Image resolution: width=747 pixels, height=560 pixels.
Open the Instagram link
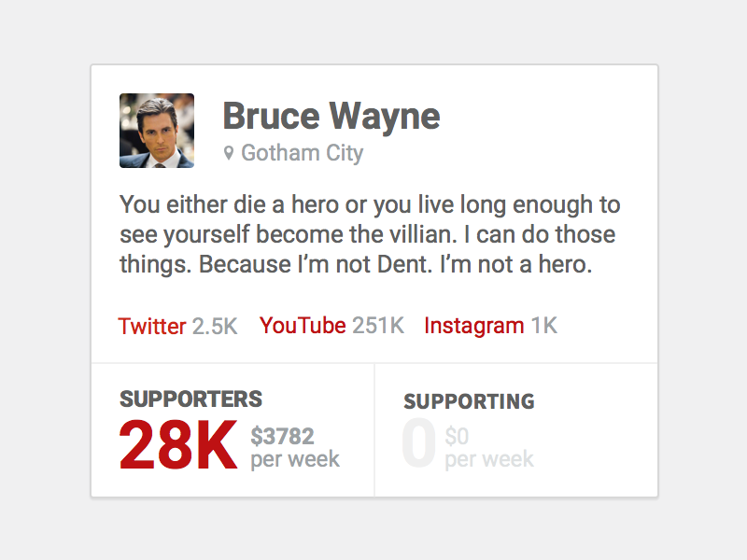474,326
